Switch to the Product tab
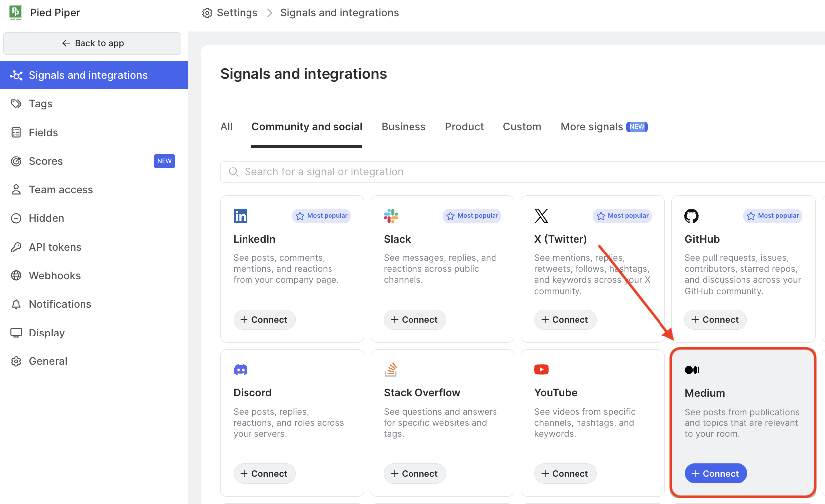Screen dimensions: 825x504 (464, 127)
